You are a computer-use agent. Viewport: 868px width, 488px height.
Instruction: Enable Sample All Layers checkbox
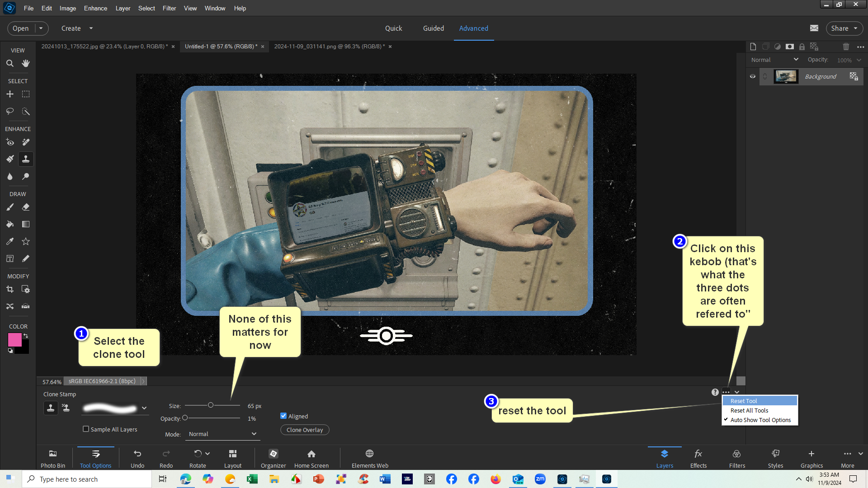(86, 429)
